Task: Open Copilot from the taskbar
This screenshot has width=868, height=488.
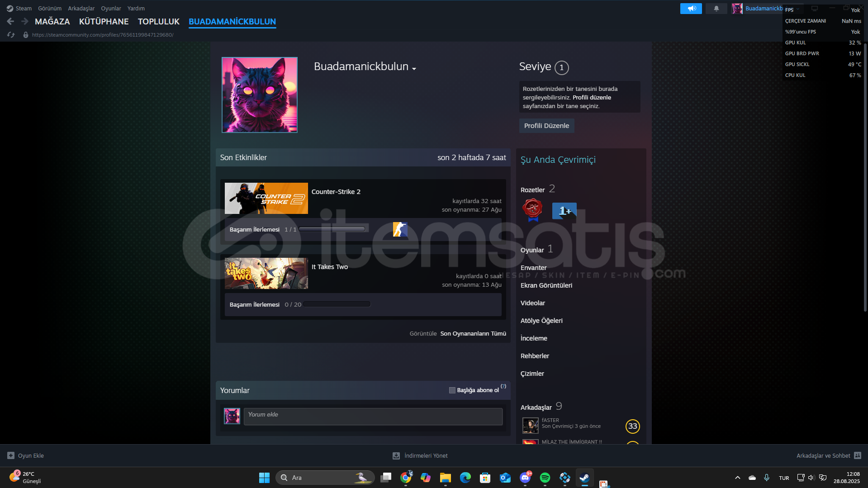Action: (426, 478)
